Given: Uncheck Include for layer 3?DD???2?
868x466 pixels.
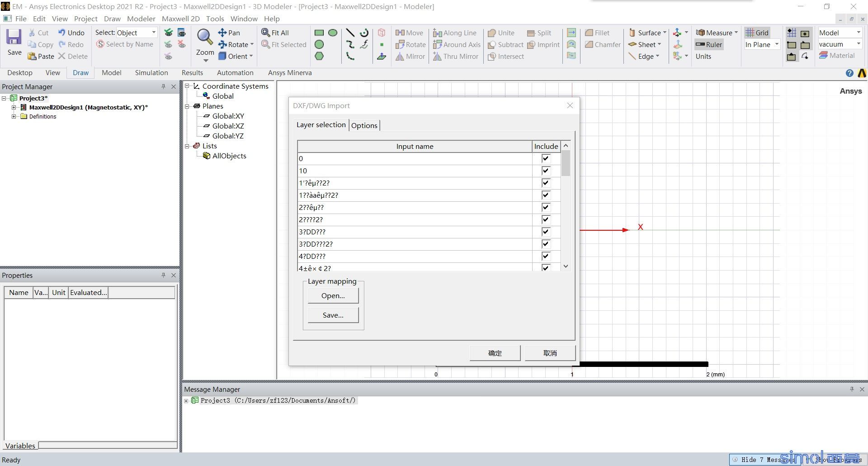Looking at the screenshot, I should coord(546,244).
